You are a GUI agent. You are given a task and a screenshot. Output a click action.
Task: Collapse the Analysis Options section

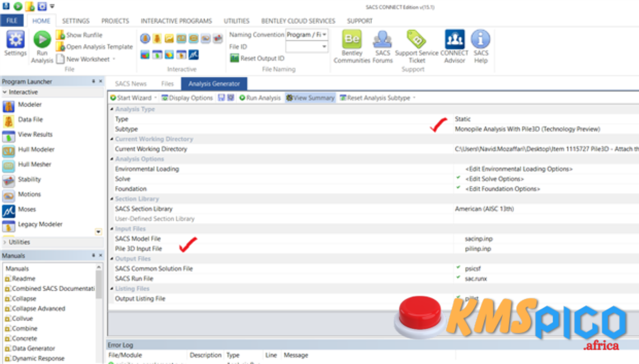111,159
